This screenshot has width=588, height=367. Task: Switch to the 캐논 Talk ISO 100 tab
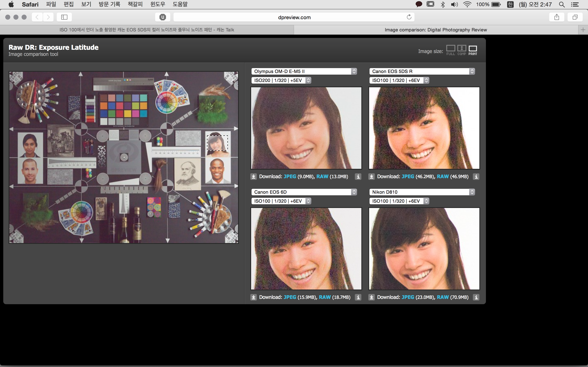pos(147,30)
